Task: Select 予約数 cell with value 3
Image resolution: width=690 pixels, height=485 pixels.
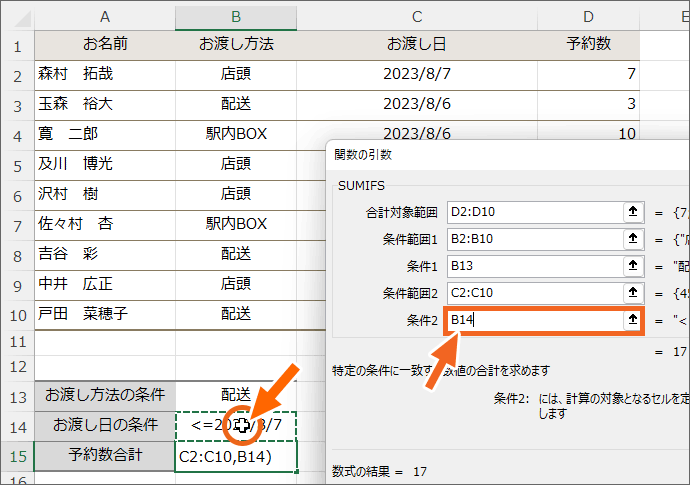Action: (x=588, y=105)
